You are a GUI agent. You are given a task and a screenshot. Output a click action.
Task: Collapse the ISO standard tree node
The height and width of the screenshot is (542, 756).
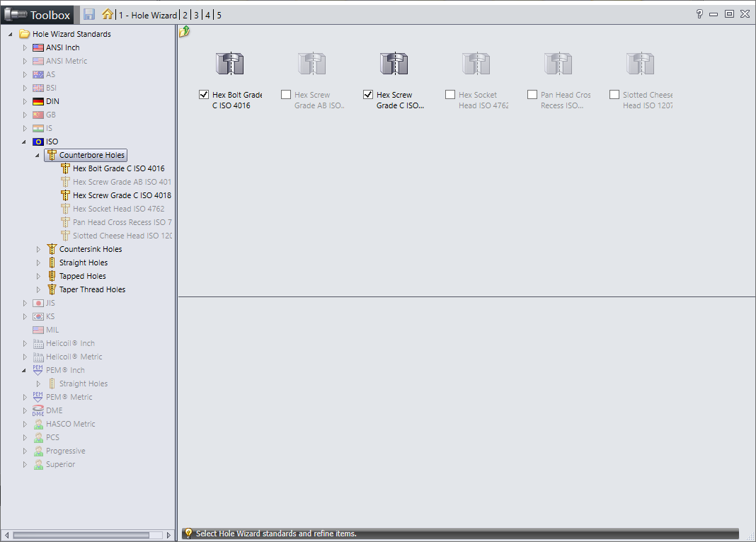[x=24, y=142]
